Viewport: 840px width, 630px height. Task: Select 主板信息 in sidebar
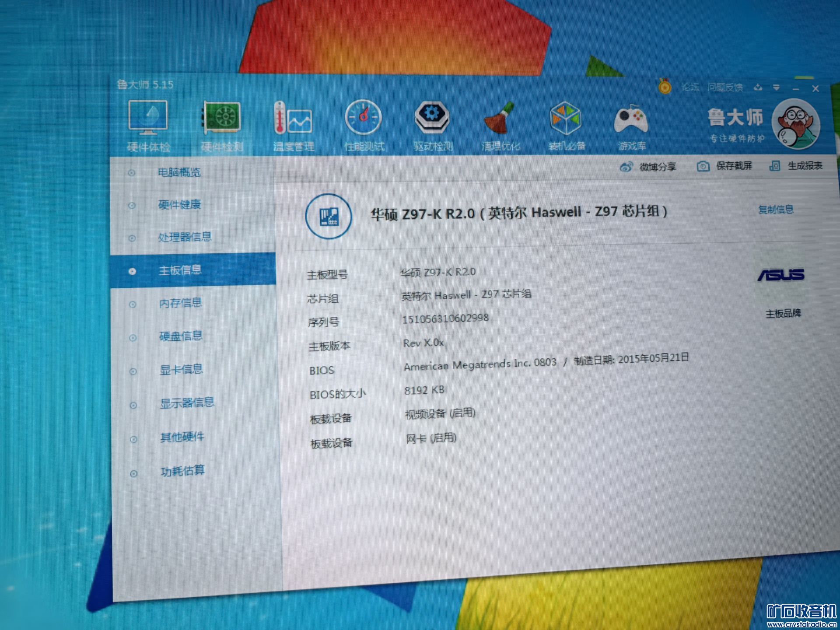tap(193, 269)
